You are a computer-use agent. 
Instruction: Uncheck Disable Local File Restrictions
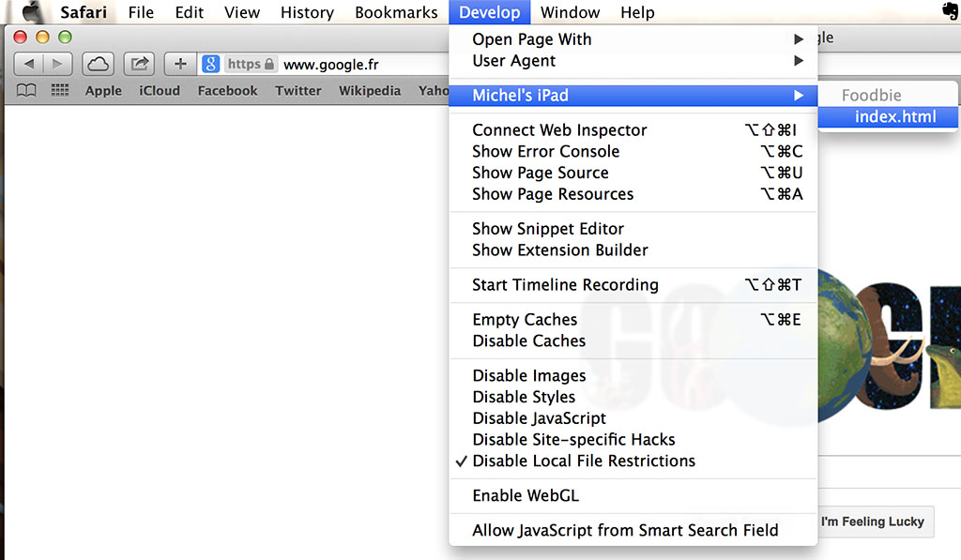(583, 461)
